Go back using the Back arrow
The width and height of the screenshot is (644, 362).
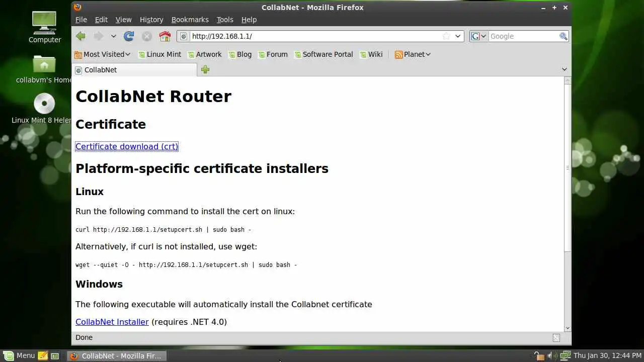[x=80, y=36]
